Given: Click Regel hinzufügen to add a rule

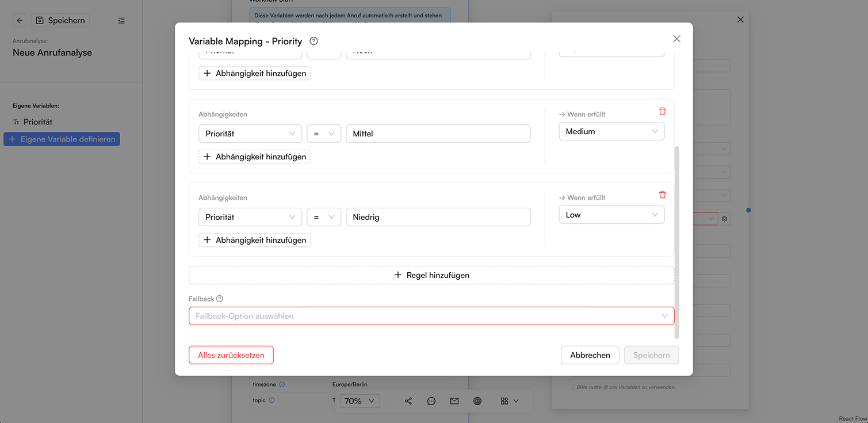Looking at the screenshot, I should coord(431,275).
